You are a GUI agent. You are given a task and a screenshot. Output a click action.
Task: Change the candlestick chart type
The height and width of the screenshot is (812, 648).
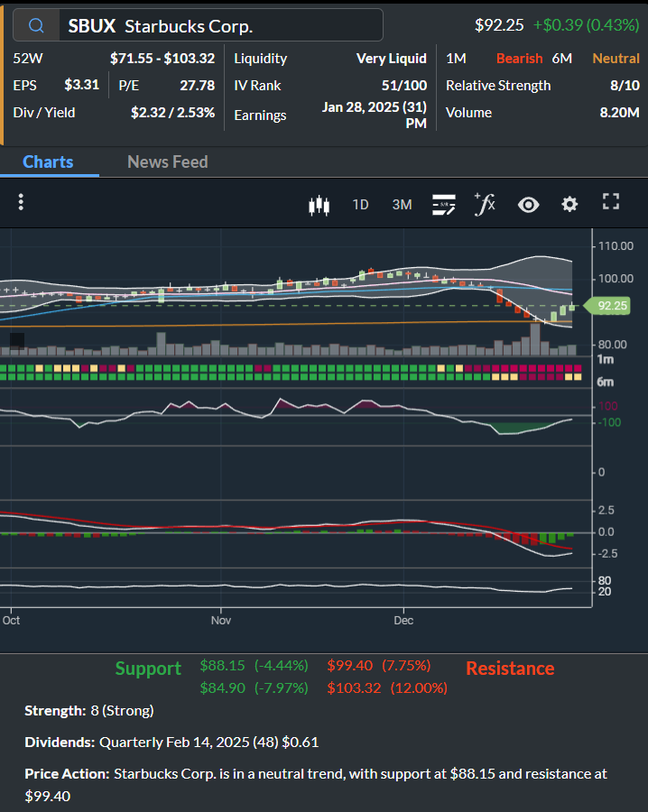point(319,205)
